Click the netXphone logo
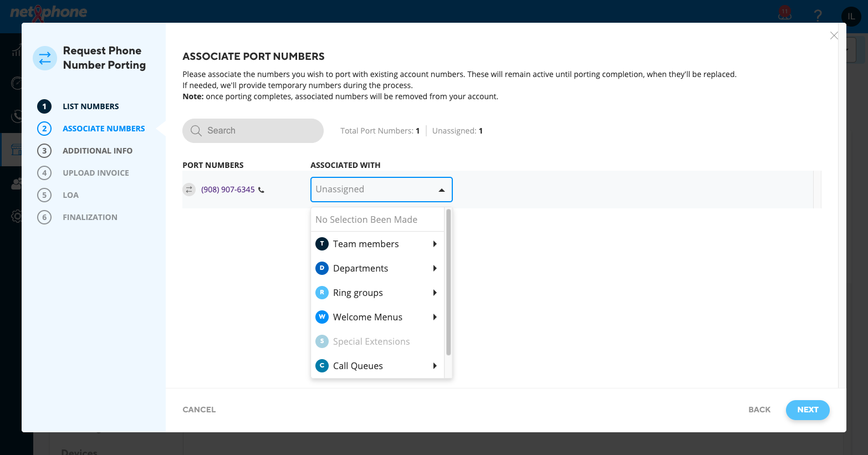 point(49,12)
